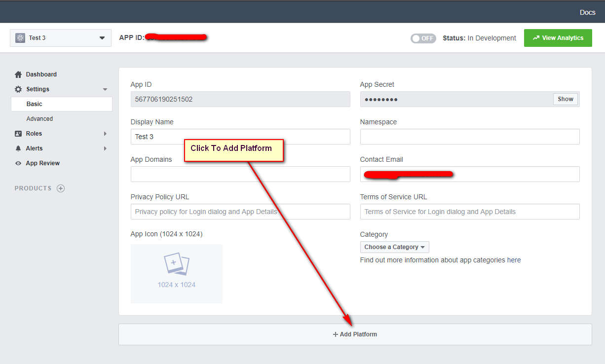Click the Dashboard home icon
The image size is (605, 364).
[x=18, y=74]
